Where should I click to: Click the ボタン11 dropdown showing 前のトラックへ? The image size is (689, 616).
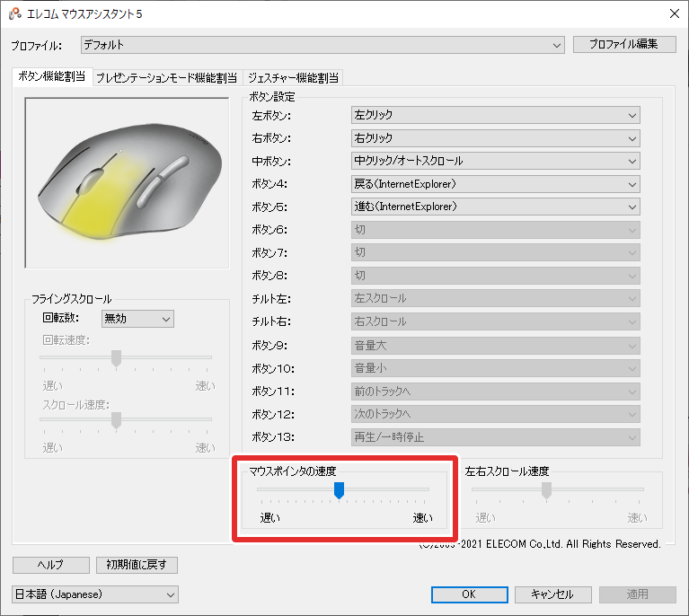pos(495,392)
